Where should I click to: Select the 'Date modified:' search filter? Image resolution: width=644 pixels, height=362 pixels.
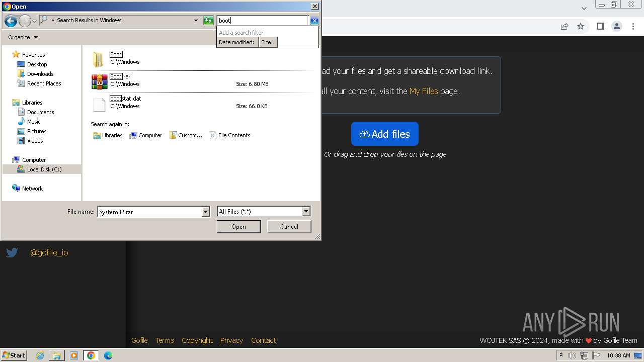point(237,42)
